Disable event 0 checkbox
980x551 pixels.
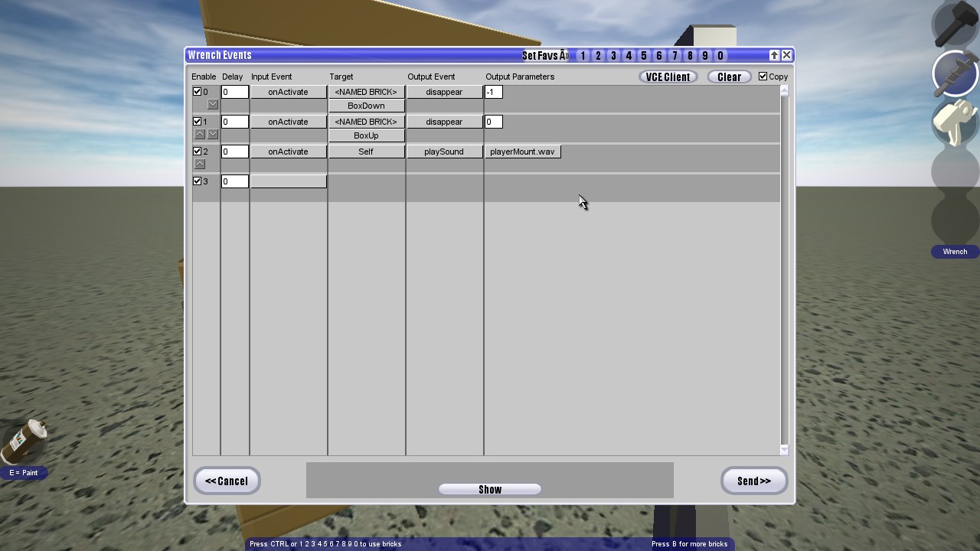point(197,92)
